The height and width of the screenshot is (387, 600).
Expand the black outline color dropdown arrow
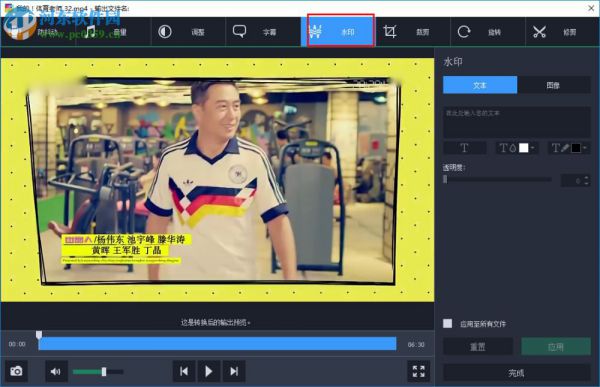click(585, 148)
